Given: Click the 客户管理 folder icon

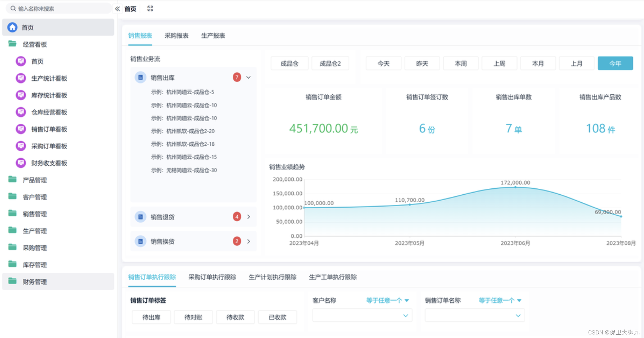Looking at the screenshot, I should coord(12,196).
